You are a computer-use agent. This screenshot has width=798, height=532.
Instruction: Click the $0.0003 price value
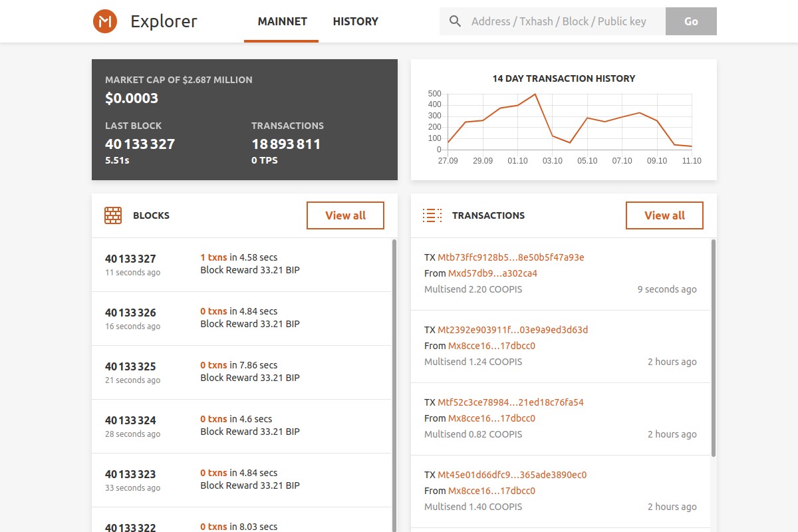coord(132,98)
